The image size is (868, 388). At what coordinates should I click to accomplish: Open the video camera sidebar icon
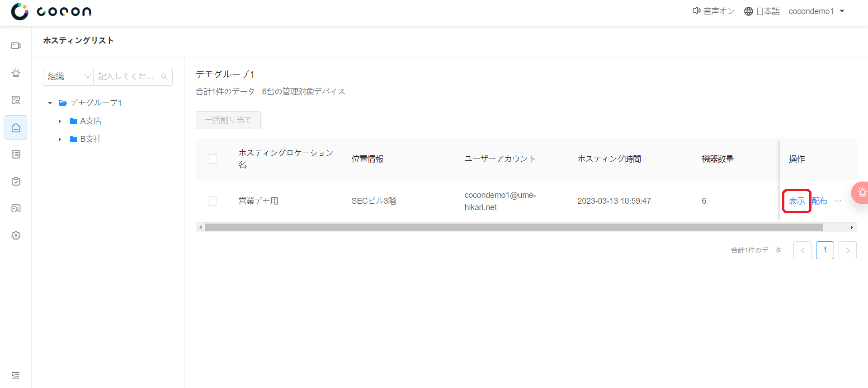[16, 46]
